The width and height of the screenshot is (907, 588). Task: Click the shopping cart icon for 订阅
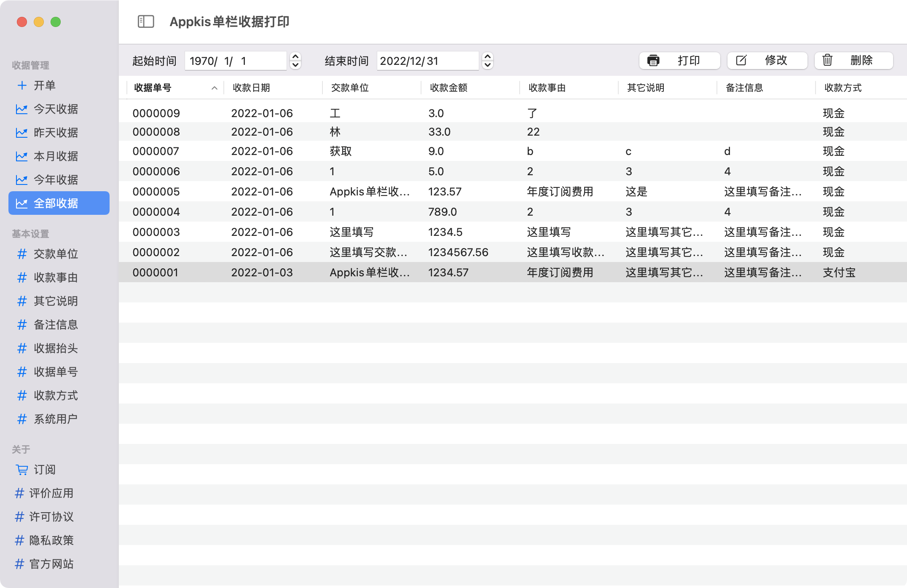coord(22,470)
